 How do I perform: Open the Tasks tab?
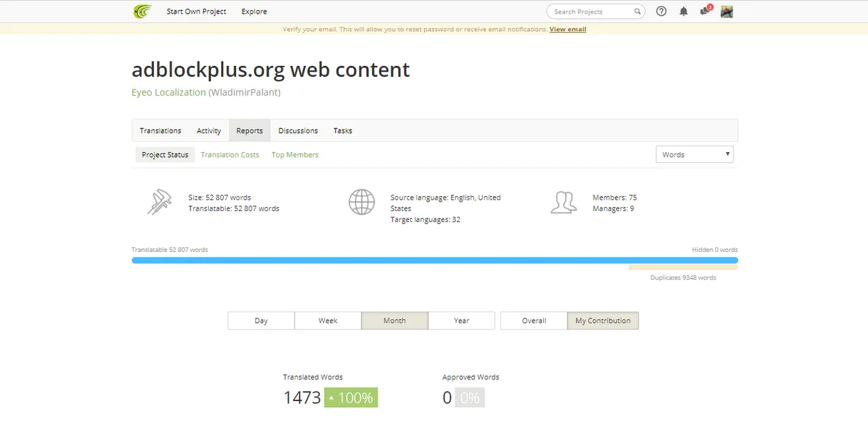pyautogui.click(x=342, y=130)
